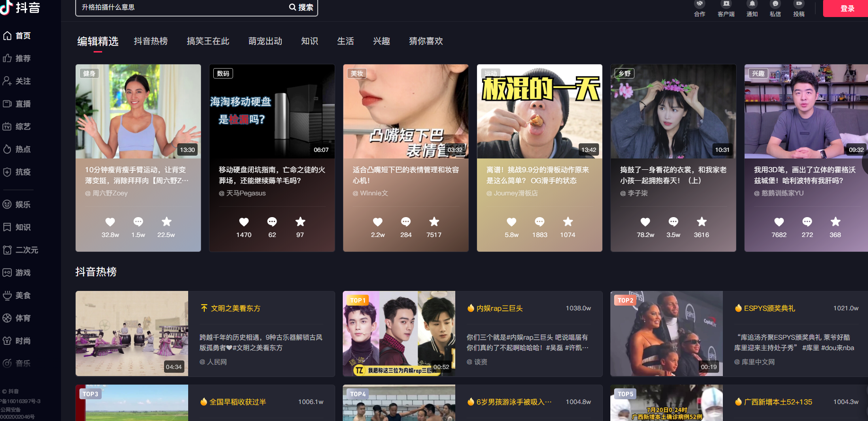Open the 文明之美看东方 pinned topic

(235, 308)
